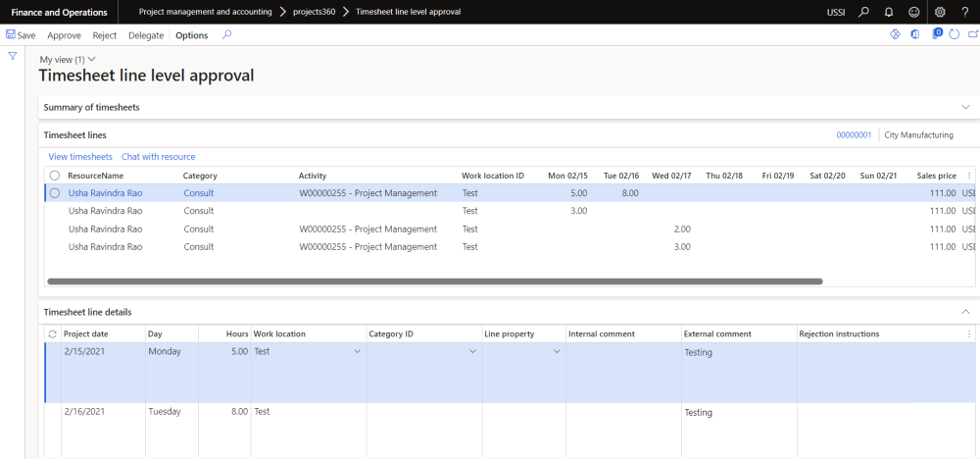Open the form in a new window icon
Image resolution: width=980 pixels, height=459 pixels.
tap(972, 34)
